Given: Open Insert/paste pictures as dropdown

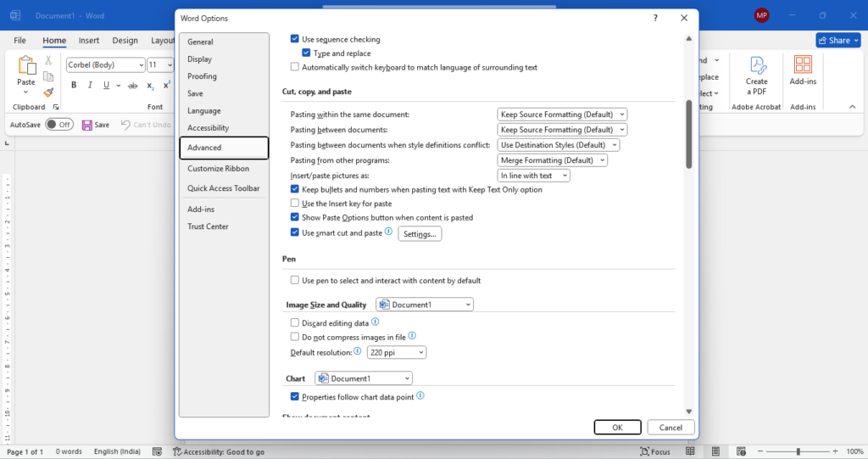Looking at the screenshot, I should coord(533,175).
